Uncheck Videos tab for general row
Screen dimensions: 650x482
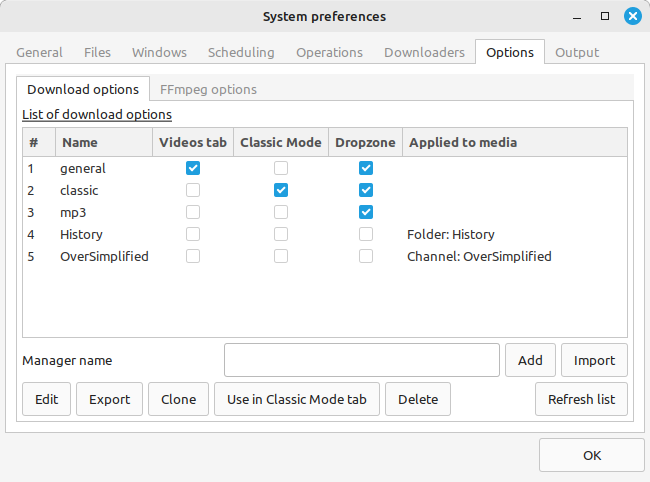pos(193,168)
